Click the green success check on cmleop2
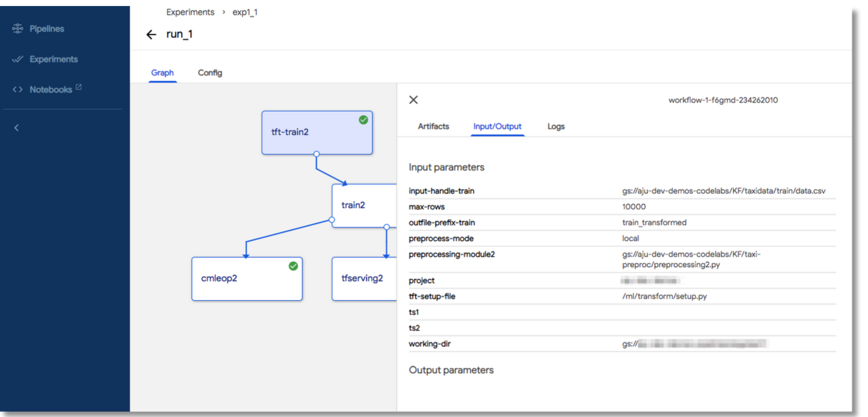Viewport: 868px width, 417px height. [x=293, y=266]
